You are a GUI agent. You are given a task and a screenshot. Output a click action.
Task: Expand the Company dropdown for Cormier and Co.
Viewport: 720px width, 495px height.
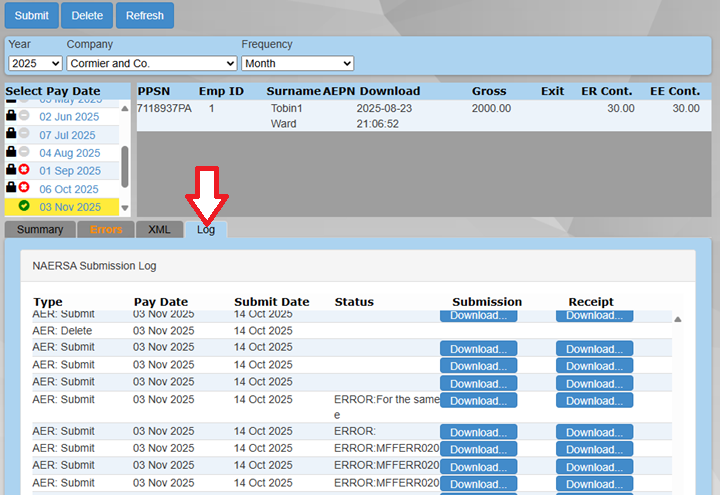pyautogui.click(x=150, y=63)
